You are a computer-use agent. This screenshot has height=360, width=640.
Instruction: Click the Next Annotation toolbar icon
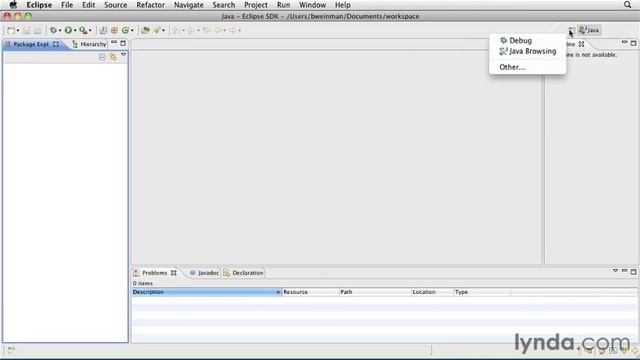pos(176,30)
